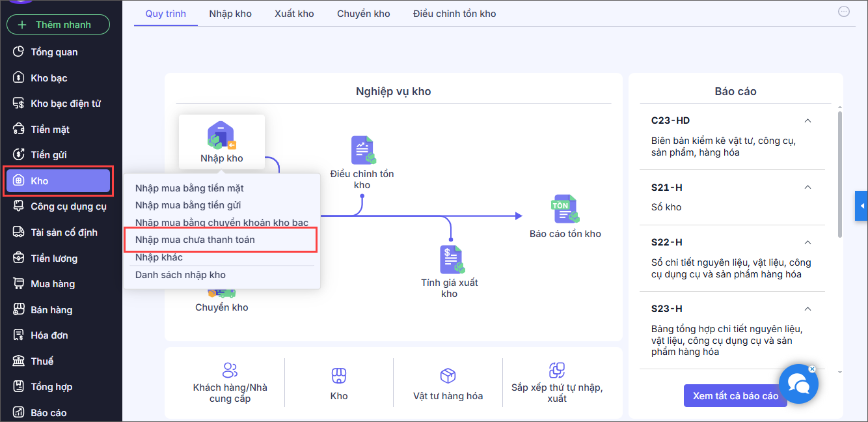Collapse the C23-HD report section

(807, 120)
